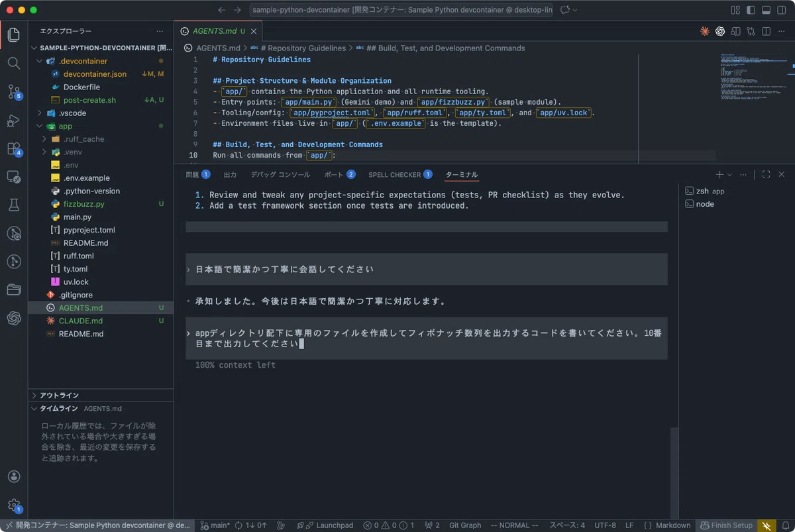
Task: Click UTF-8 encoding in status bar
Action: (605, 525)
